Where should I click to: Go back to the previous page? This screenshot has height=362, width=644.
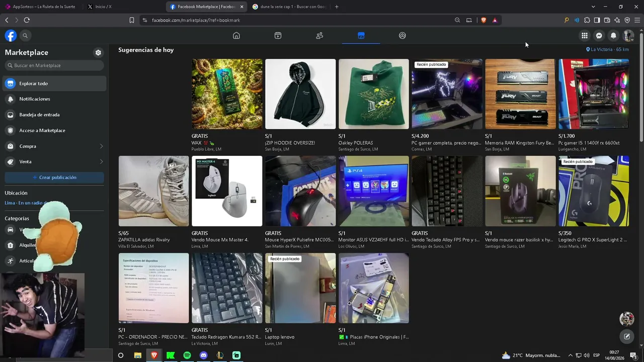[x=7, y=20]
